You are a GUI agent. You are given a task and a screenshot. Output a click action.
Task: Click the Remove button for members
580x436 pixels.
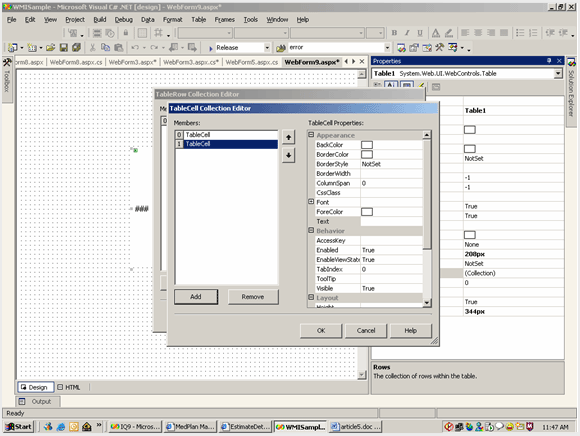point(253,297)
